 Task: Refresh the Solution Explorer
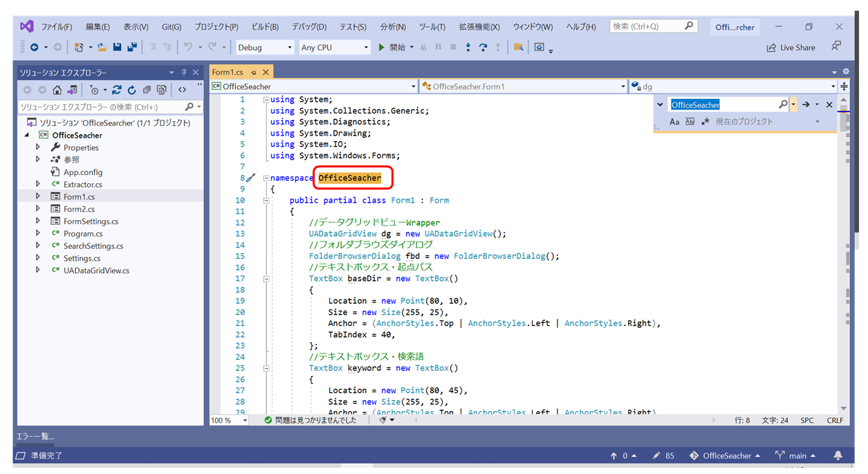pos(131,90)
